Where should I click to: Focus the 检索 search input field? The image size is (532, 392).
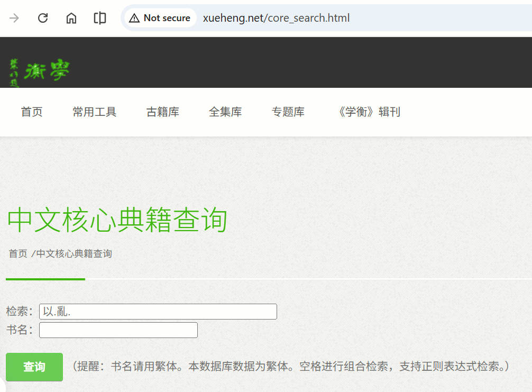coord(158,312)
